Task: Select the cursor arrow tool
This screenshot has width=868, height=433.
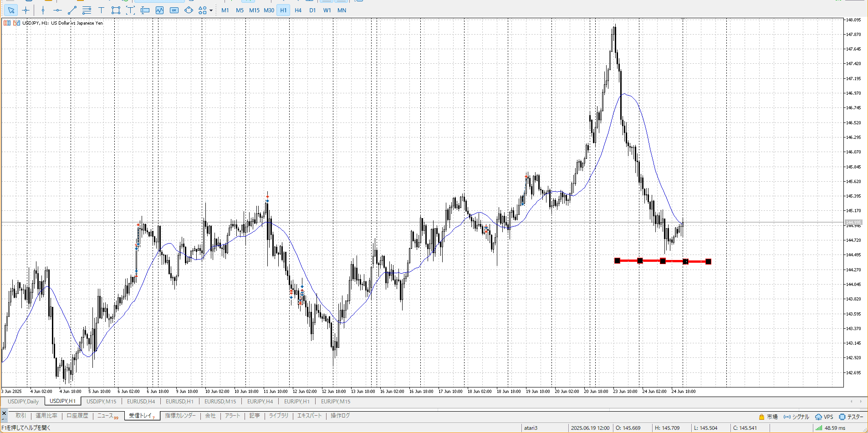Action: (11, 10)
